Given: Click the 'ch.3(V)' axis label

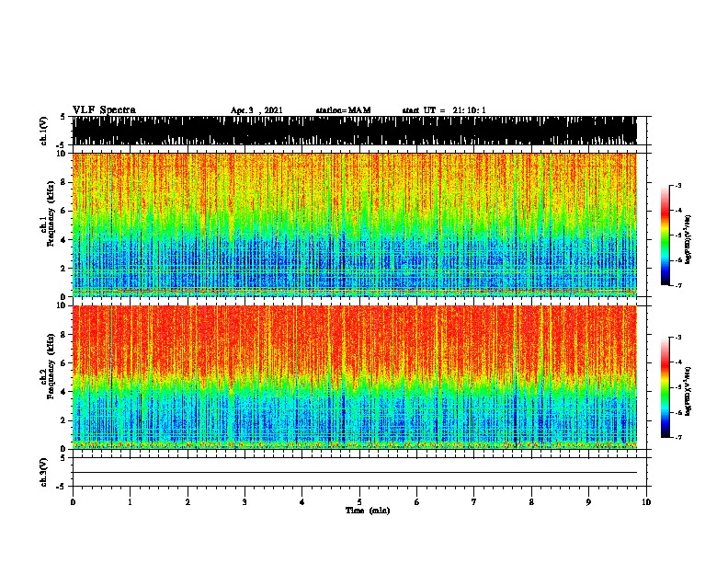Looking at the screenshot, I should pos(43,472).
